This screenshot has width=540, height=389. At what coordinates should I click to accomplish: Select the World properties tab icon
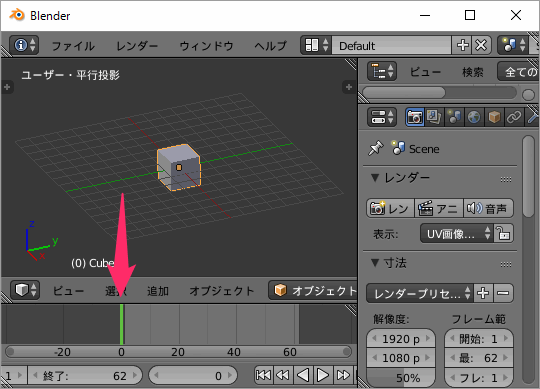click(474, 117)
